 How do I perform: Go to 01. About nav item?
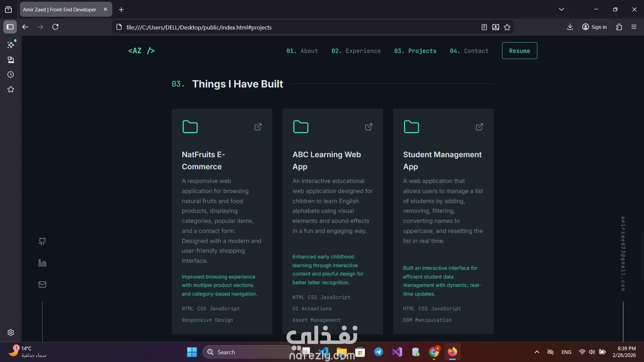tap(302, 51)
